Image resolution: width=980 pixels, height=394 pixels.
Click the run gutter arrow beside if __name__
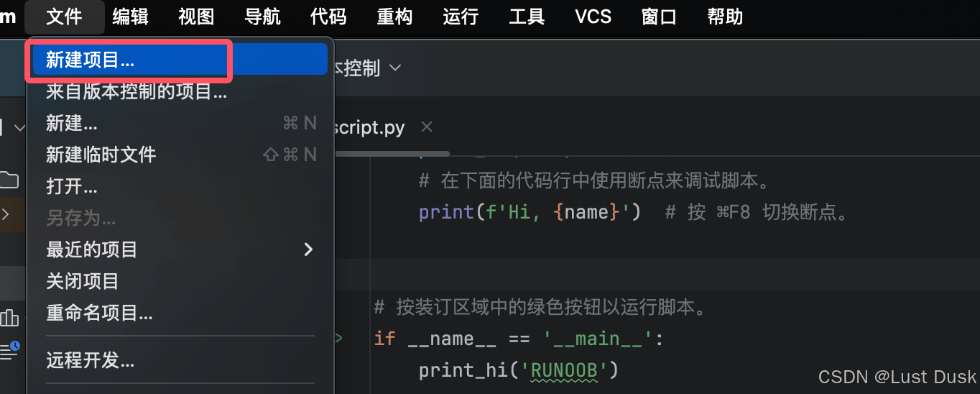tap(338, 338)
